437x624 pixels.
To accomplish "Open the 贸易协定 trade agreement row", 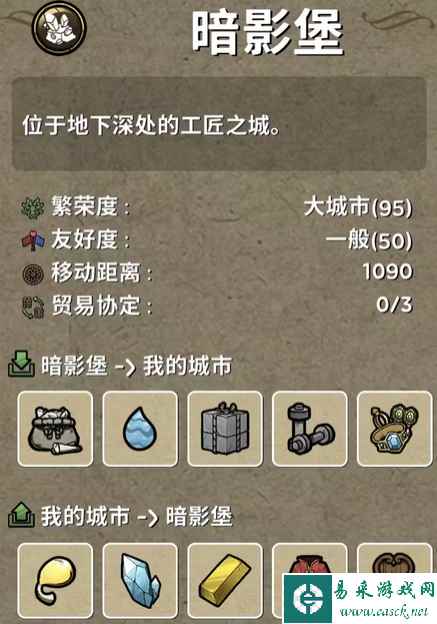I will tap(217, 306).
